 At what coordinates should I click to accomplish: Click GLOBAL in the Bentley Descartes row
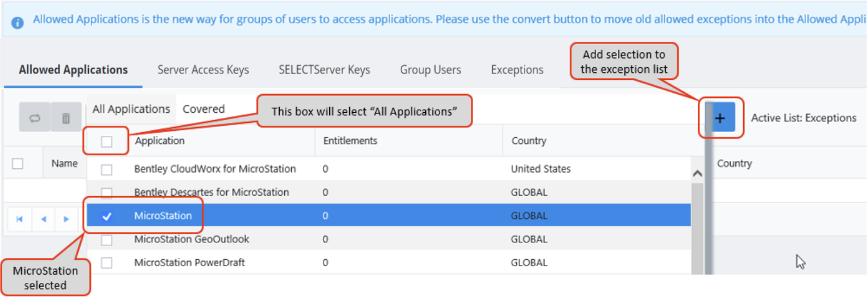click(x=529, y=192)
